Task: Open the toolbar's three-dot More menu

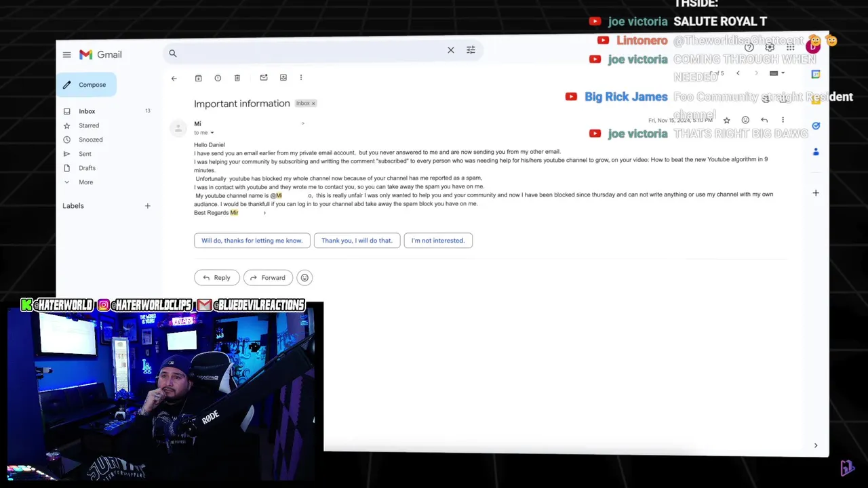Action: pos(301,78)
